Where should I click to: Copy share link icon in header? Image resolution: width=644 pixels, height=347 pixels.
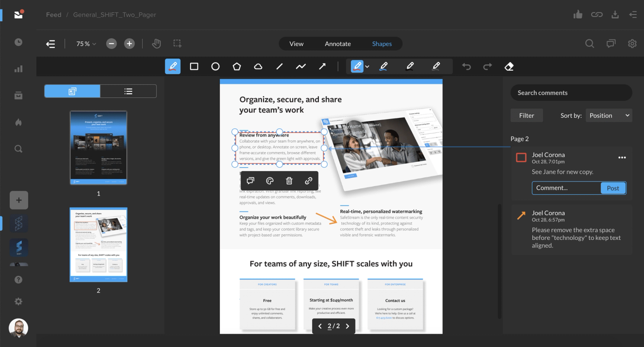pyautogui.click(x=597, y=15)
